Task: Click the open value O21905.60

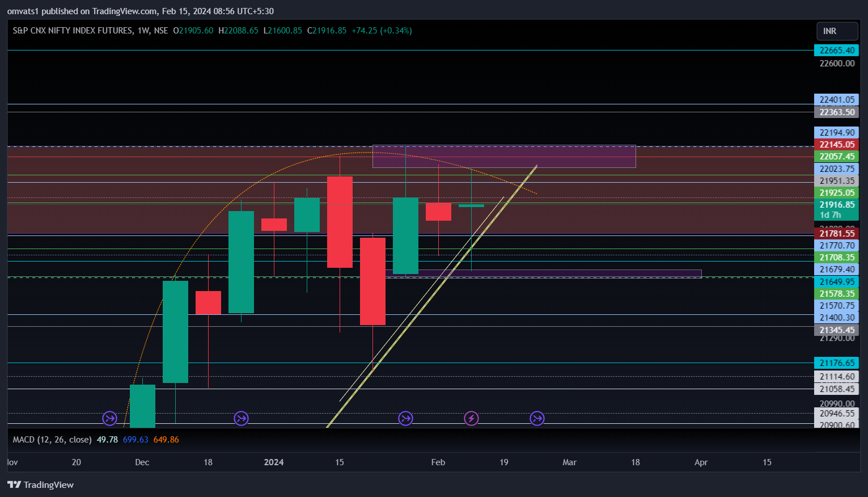Action: pyautogui.click(x=193, y=31)
